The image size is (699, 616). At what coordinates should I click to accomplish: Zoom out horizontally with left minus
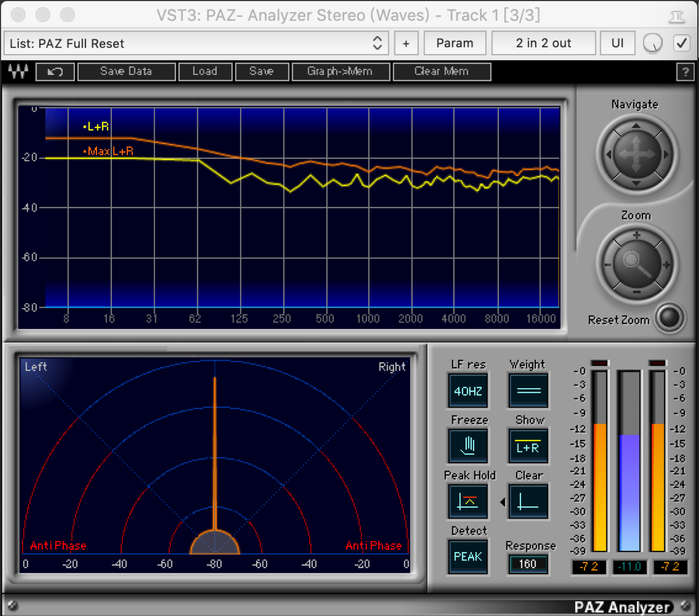click(608, 265)
